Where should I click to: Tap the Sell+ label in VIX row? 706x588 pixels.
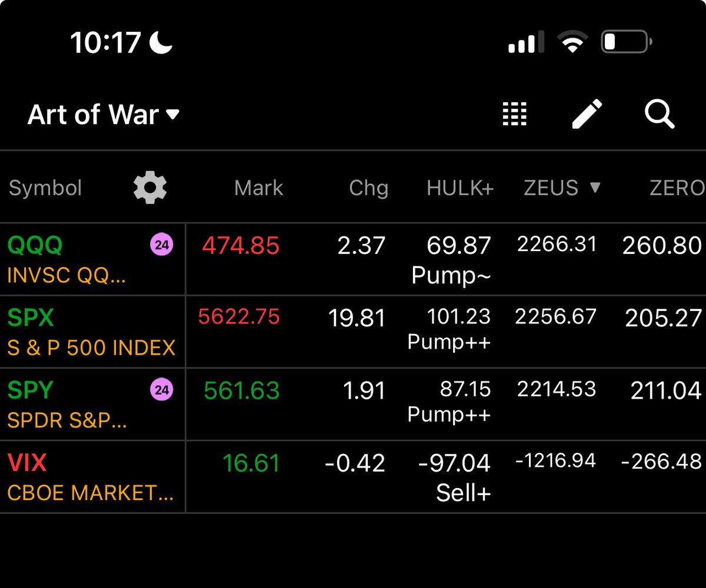(x=464, y=493)
